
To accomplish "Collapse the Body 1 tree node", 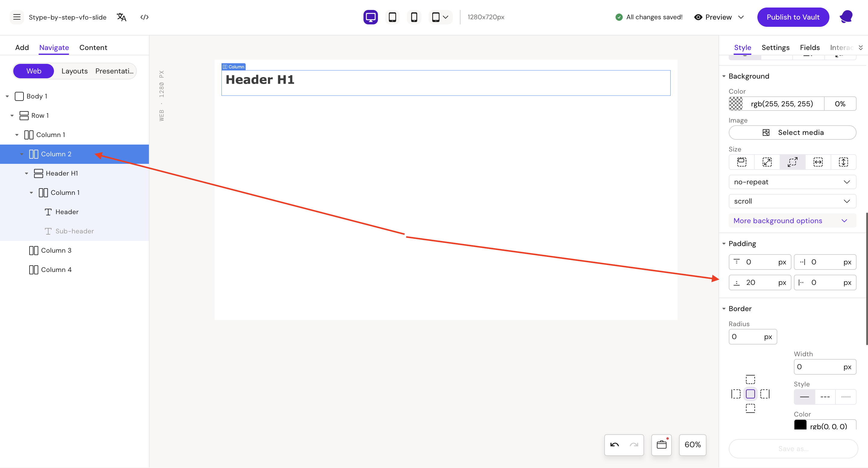I will click(8, 96).
